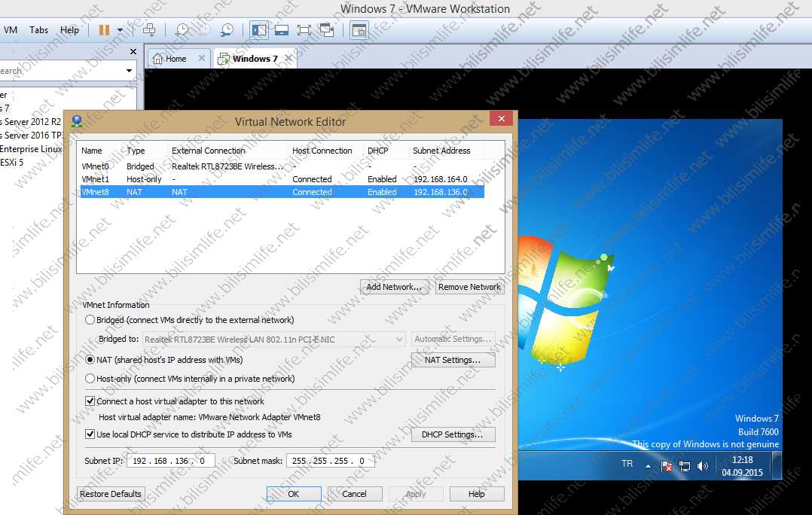This screenshot has height=515, width=812.
Task: Click the network icon in guest system tray
Action: click(x=685, y=466)
